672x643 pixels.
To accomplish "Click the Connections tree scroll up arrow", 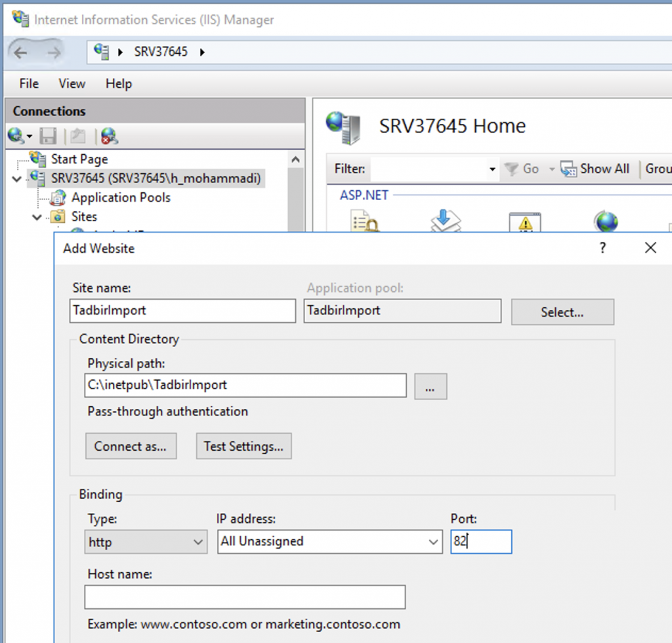I will (295, 160).
